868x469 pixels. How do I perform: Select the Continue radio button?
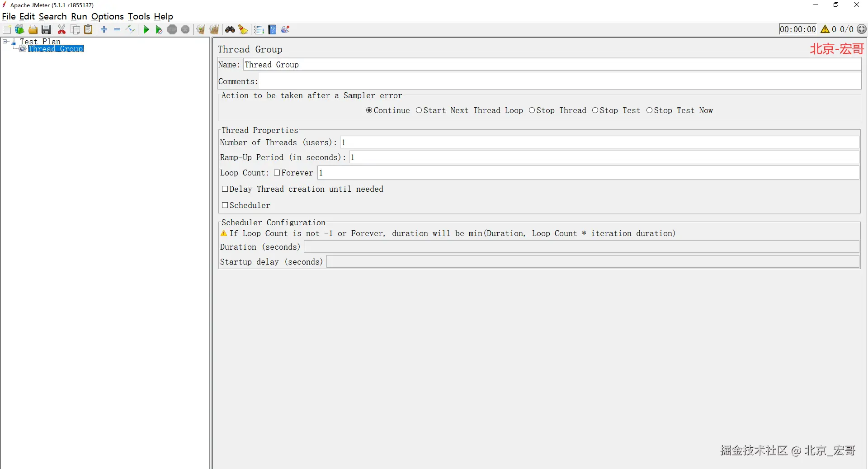(x=369, y=110)
